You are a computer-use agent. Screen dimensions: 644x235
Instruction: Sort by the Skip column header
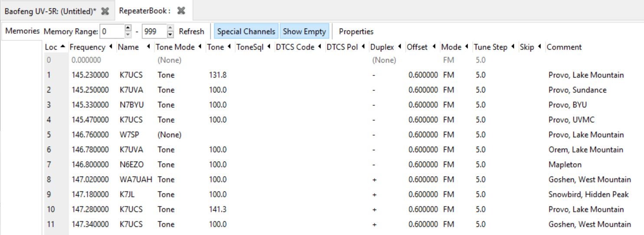pyautogui.click(x=531, y=47)
